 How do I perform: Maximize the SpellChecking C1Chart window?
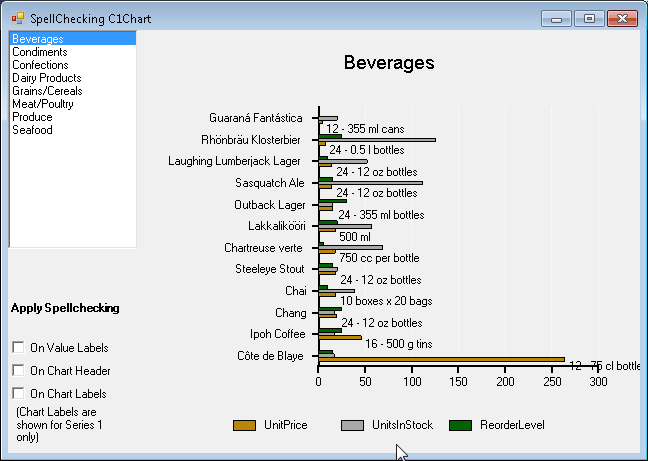tap(591, 18)
